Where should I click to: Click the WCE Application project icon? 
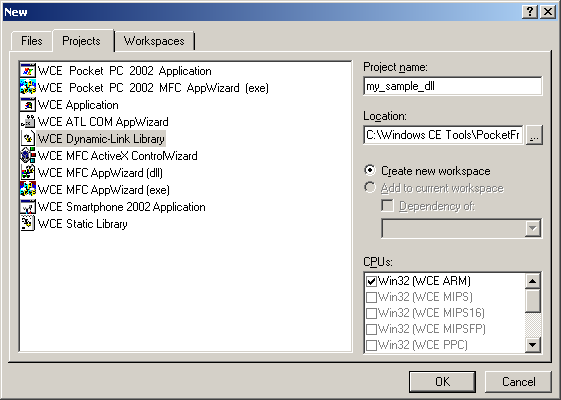pyautogui.click(x=28, y=105)
